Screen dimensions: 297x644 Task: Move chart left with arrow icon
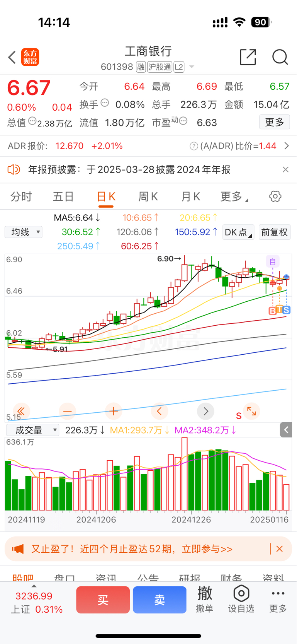[x=160, y=411]
